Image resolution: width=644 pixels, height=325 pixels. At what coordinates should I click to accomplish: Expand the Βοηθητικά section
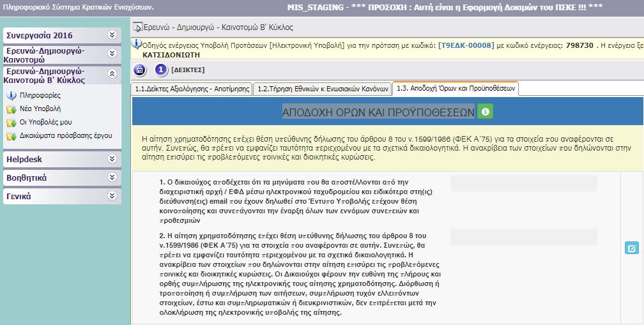112,178
